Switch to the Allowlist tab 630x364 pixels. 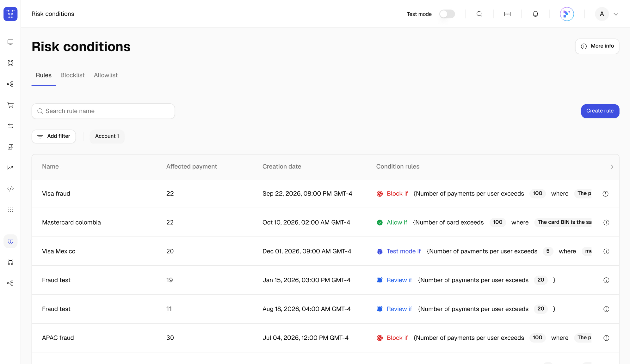pyautogui.click(x=106, y=75)
